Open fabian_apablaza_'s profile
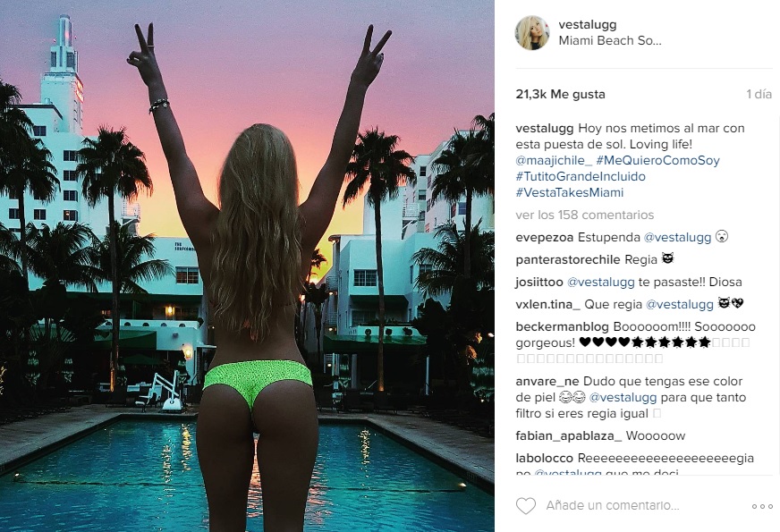 pos(569,436)
